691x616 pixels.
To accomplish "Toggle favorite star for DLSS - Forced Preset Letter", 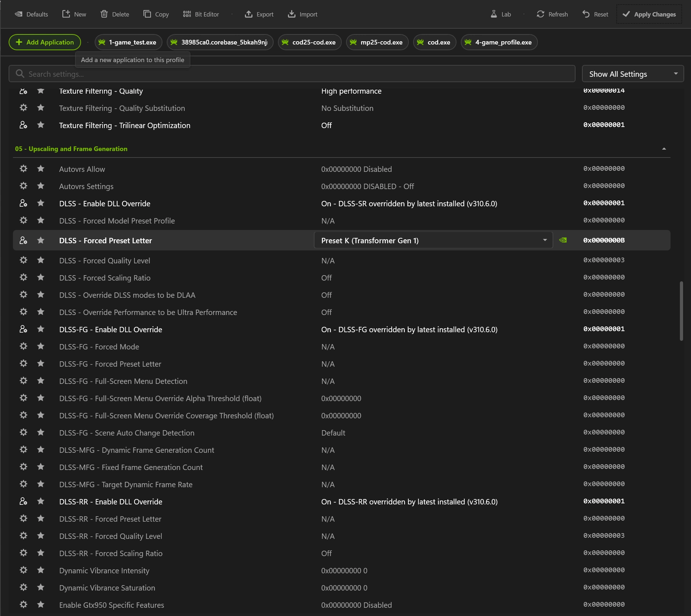I will click(41, 240).
